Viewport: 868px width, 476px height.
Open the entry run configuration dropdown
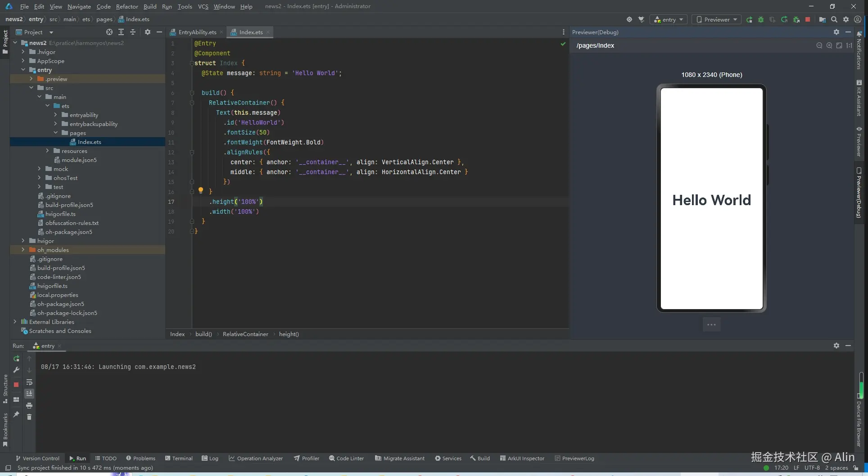point(669,20)
